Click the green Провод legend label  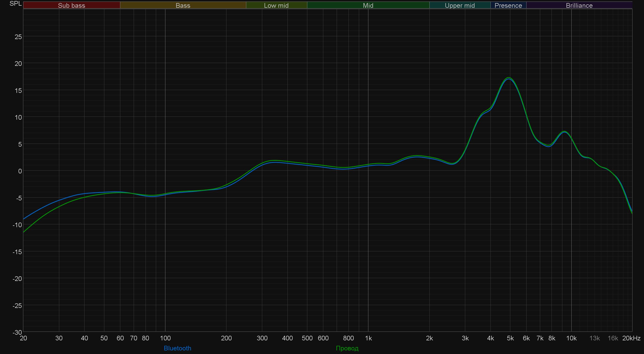click(x=347, y=348)
